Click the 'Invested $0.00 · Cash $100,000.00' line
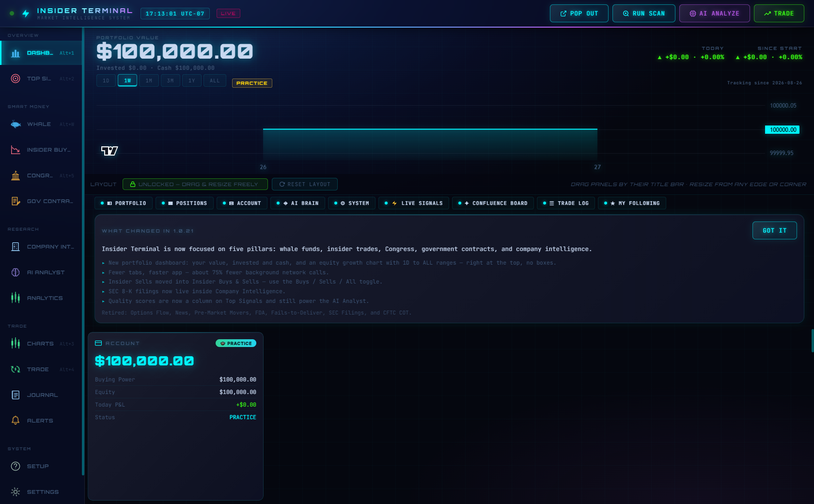814x504 pixels. [x=156, y=68]
